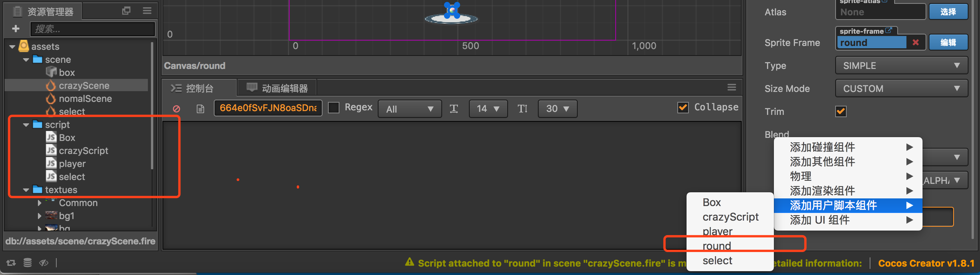980x275 pixels.
Task: Choose round from the script submenu
Action: 717,246
